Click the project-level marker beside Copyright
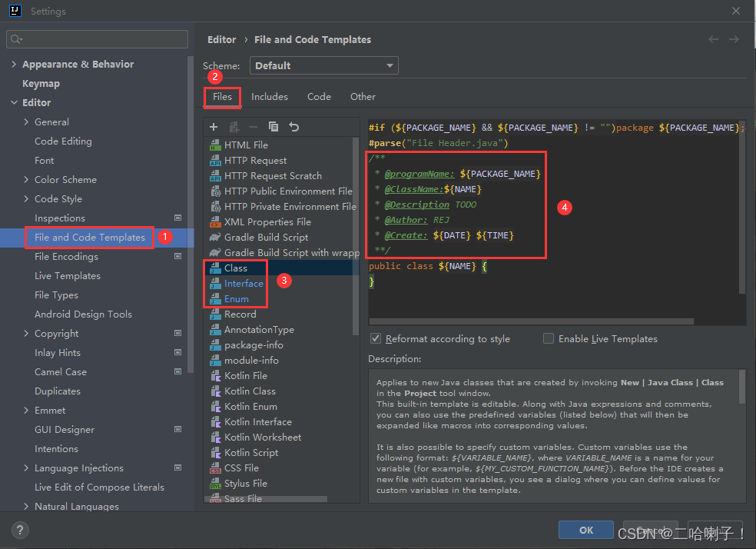This screenshot has width=756, height=549. 178,334
